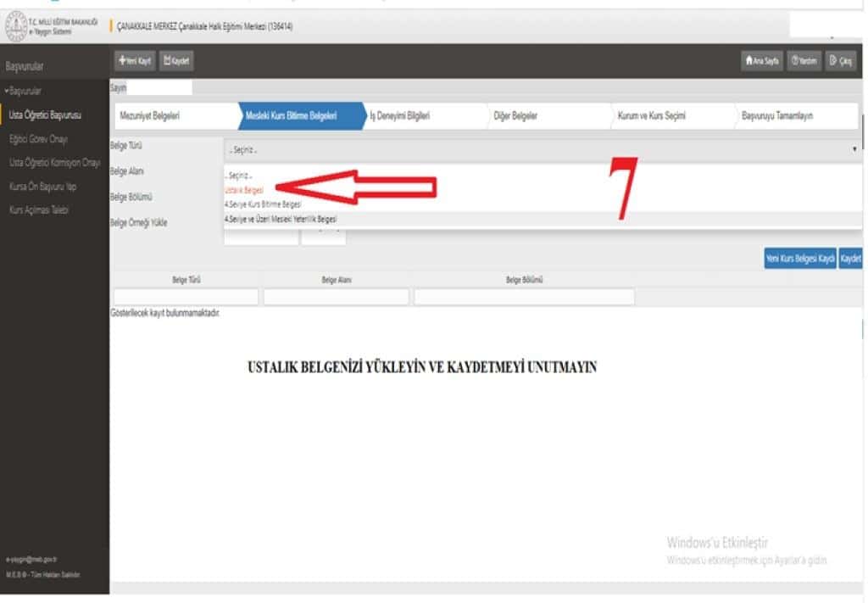Collapse the Başvurular tree section
Viewport: 868px width, 603px height.
pyautogui.click(x=25, y=91)
